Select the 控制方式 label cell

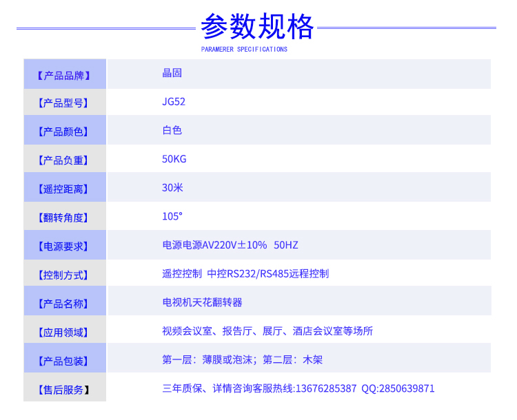coord(65,275)
